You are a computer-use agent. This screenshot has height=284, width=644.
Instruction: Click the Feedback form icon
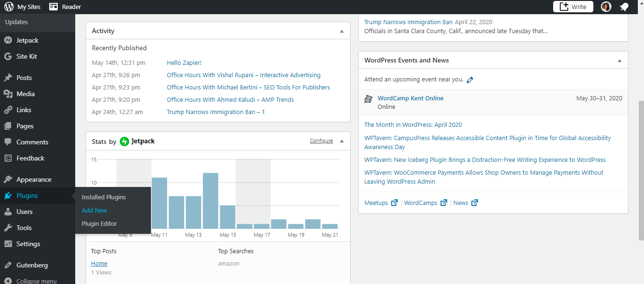8,158
